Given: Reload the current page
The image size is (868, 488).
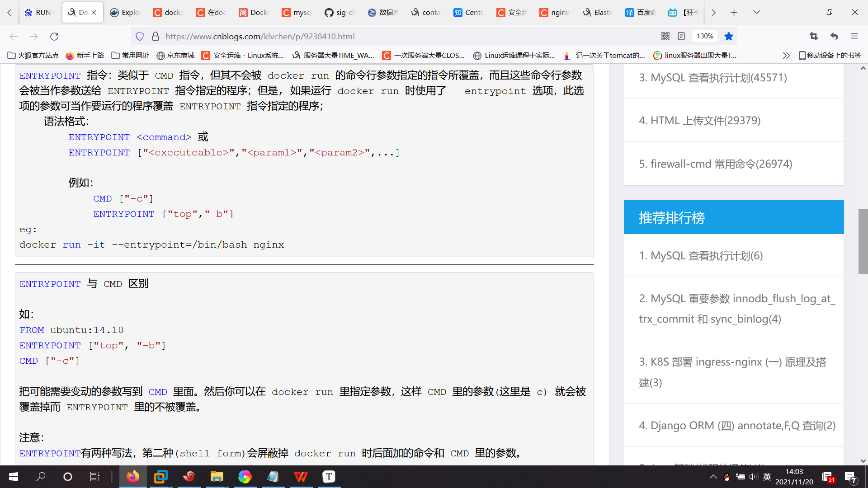Looking at the screenshot, I should 54,36.
